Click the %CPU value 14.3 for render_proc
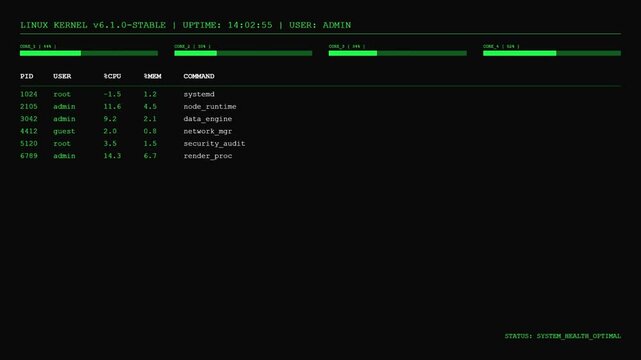 click(x=112, y=156)
